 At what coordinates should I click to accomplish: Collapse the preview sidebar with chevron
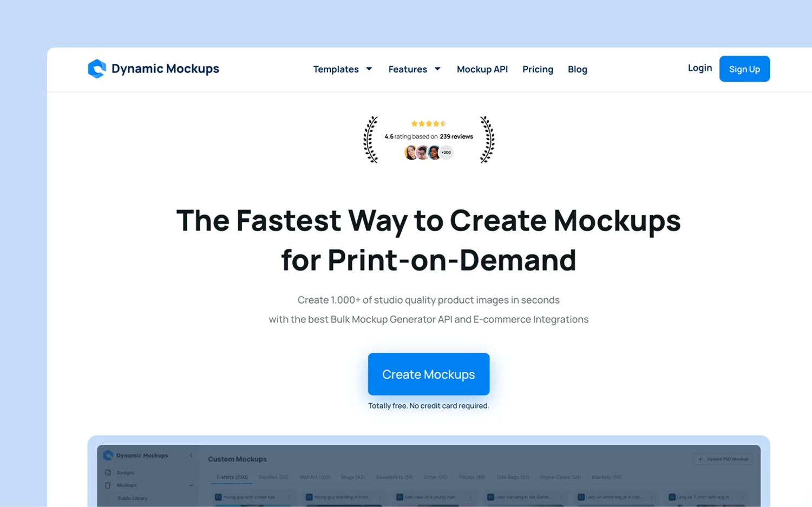coord(191,456)
